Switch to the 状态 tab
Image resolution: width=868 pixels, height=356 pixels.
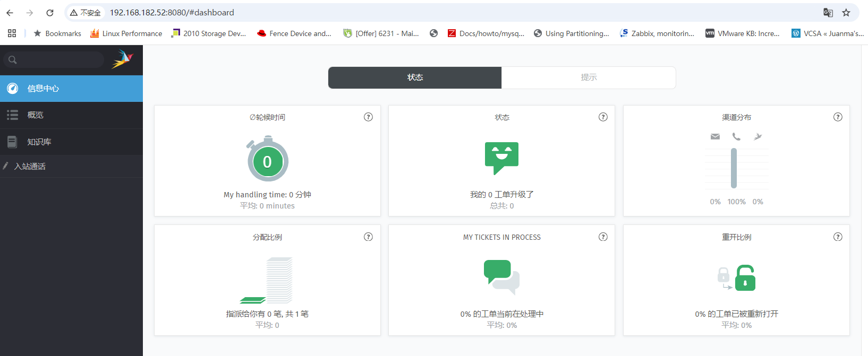[415, 77]
